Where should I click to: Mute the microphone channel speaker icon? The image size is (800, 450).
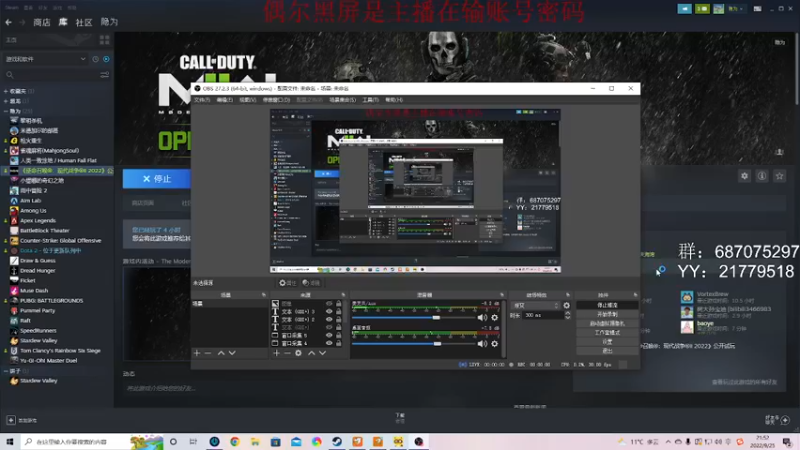pyautogui.click(x=482, y=317)
